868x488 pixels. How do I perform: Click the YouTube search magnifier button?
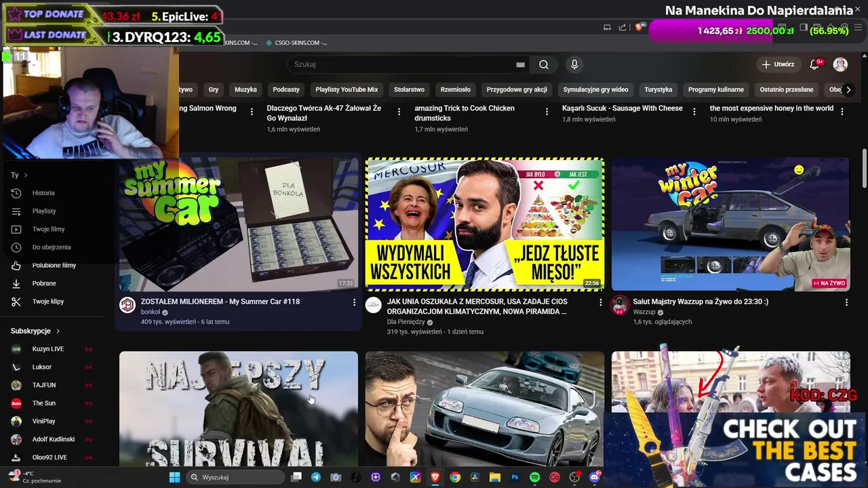click(544, 64)
